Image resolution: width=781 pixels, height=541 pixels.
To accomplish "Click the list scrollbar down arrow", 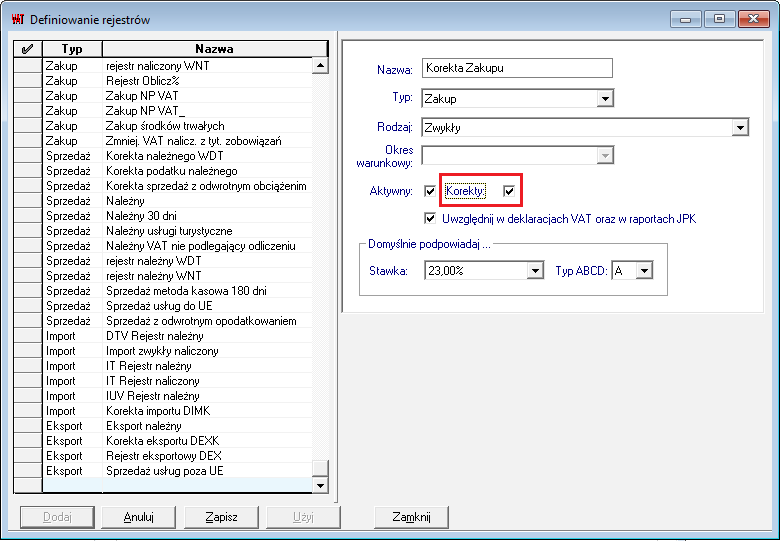I will 320,485.
